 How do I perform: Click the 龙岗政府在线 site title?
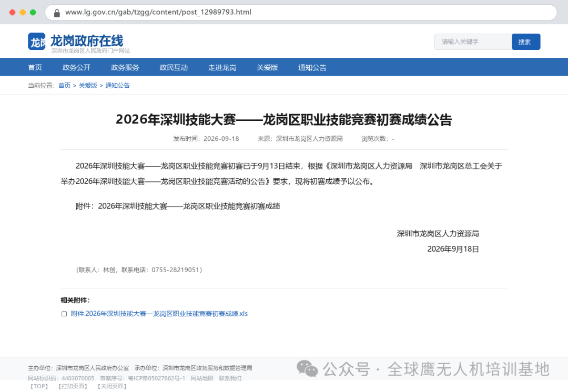[x=87, y=40]
